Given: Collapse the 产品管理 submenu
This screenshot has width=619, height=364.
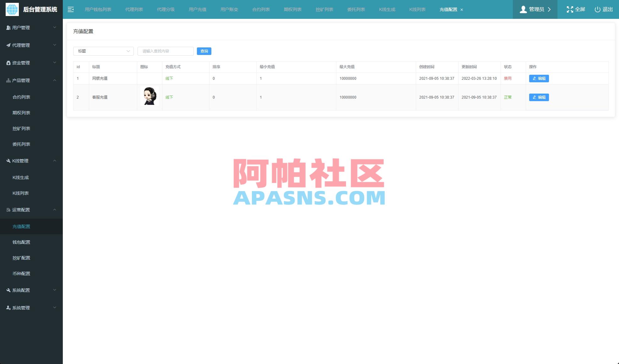Looking at the screenshot, I should pos(31,80).
